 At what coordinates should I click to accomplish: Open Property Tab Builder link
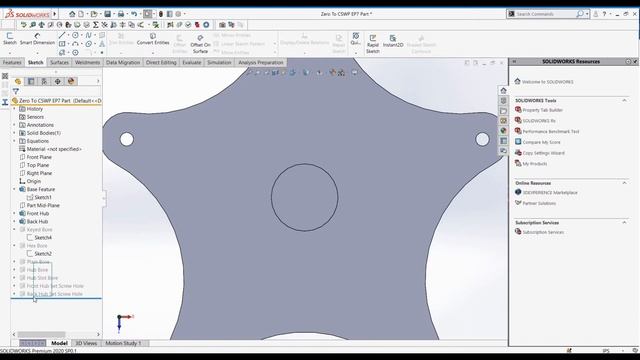coord(542,110)
